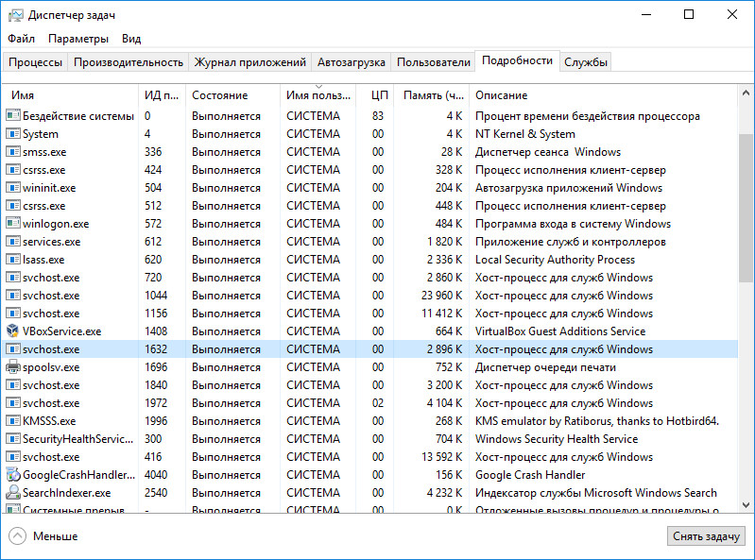Sort by the Имя польз... column header
The image size is (755, 560).
317,95
